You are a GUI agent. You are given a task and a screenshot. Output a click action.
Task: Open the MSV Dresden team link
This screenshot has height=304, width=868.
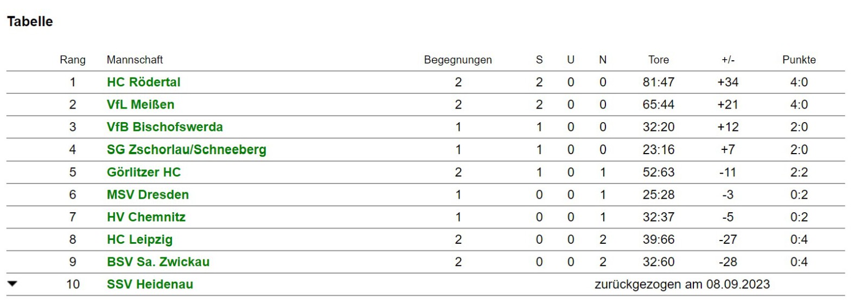tap(148, 194)
